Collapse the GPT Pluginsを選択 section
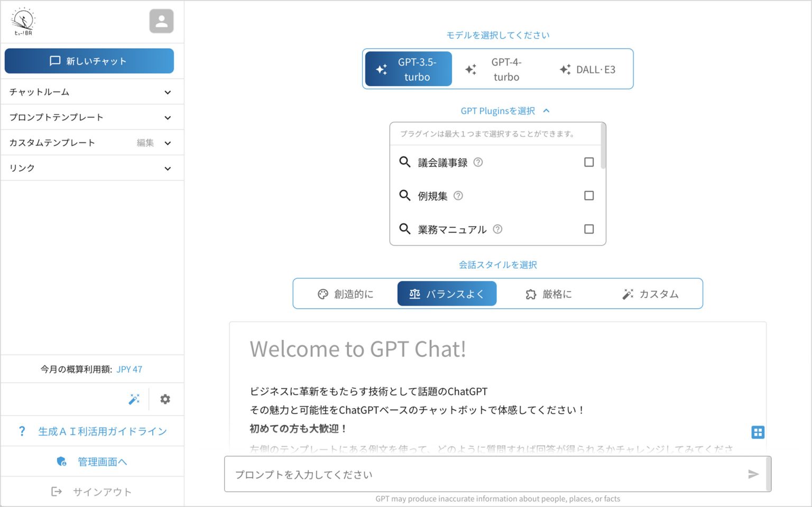This screenshot has width=812, height=507. 505,110
